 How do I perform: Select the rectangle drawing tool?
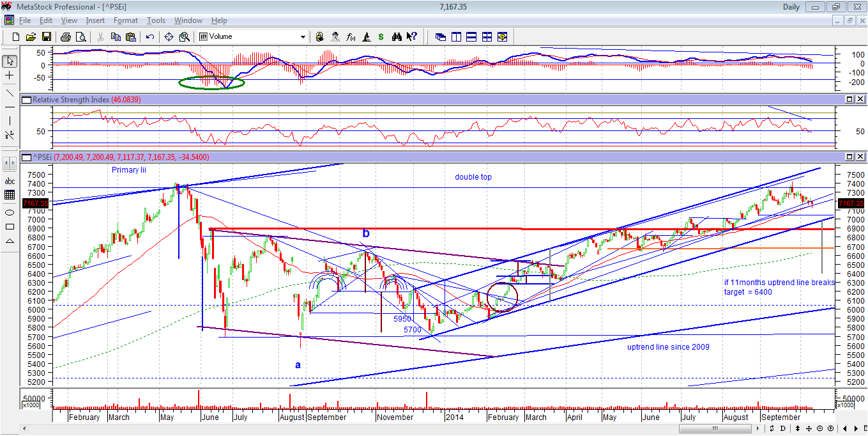click(10, 226)
